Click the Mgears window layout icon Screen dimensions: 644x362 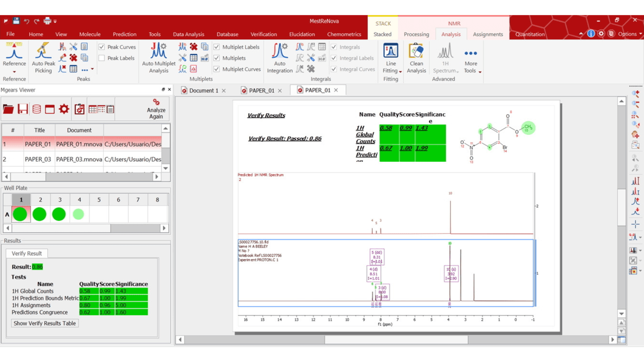pyautogui.click(x=50, y=109)
